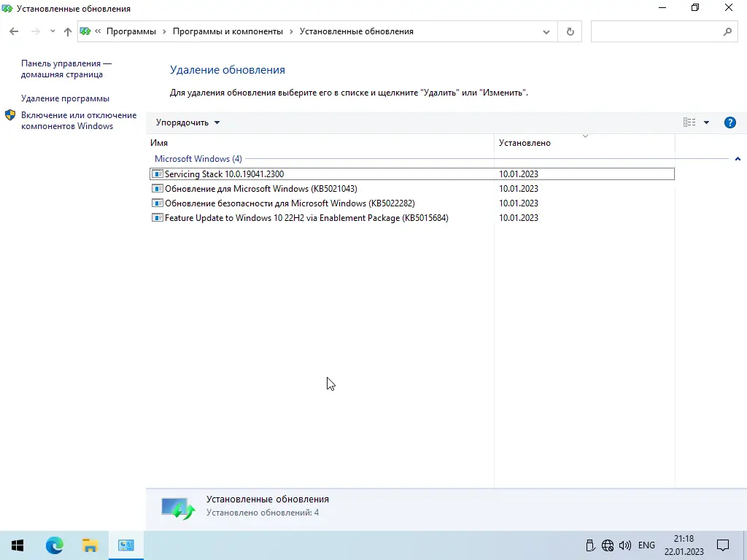Image resolution: width=747 pixels, height=560 pixels.
Task: Launch Microsoft Edge from taskbar
Action: point(54,545)
